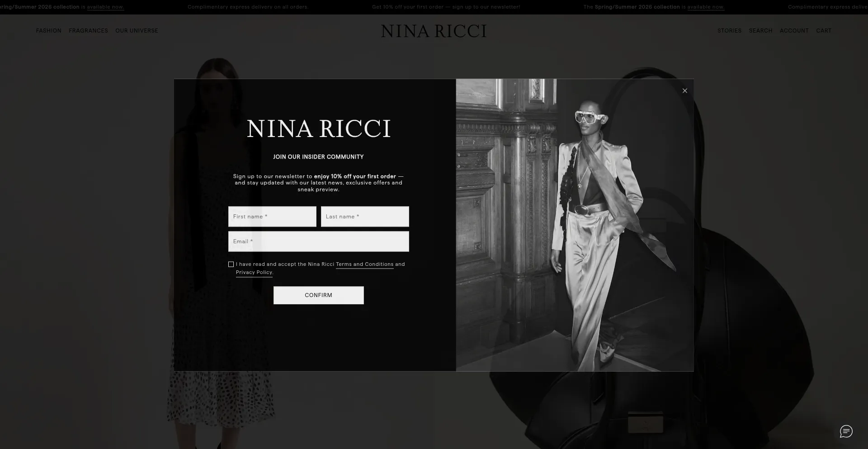
Task: Open the OUR UNIVERSE menu
Action: 137,31
